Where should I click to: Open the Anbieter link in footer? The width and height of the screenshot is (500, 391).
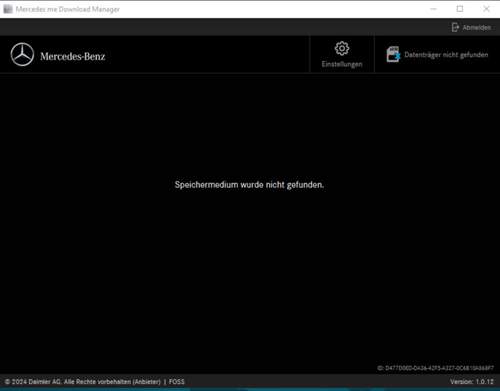click(147, 382)
